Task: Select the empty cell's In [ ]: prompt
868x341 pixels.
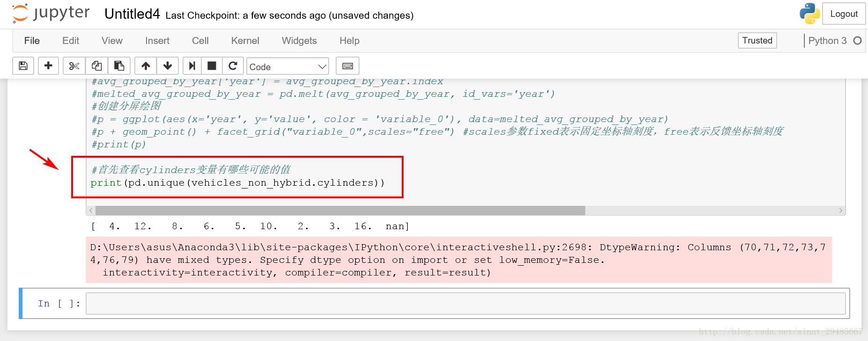Action: tap(59, 304)
